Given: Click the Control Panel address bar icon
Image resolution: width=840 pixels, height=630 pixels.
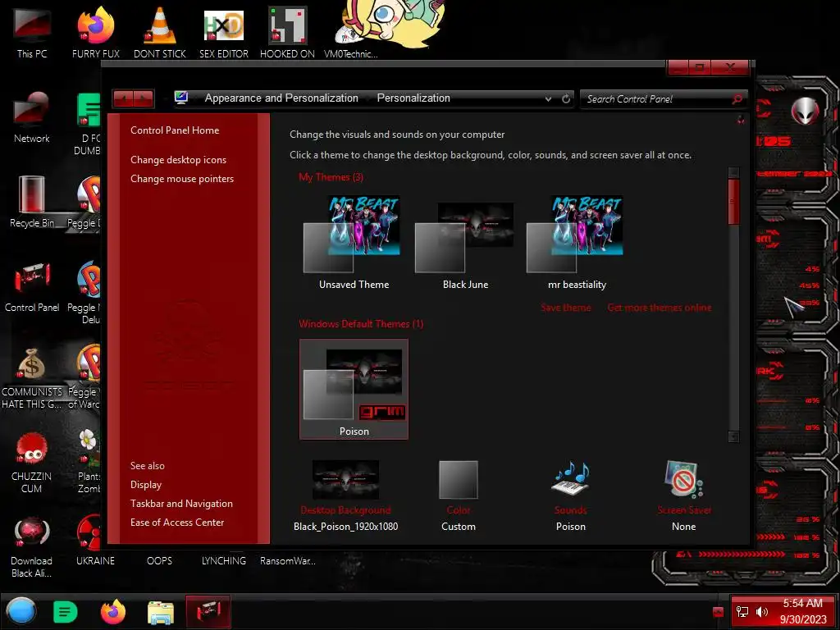Looking at the screenshot, I should point(181,98).
